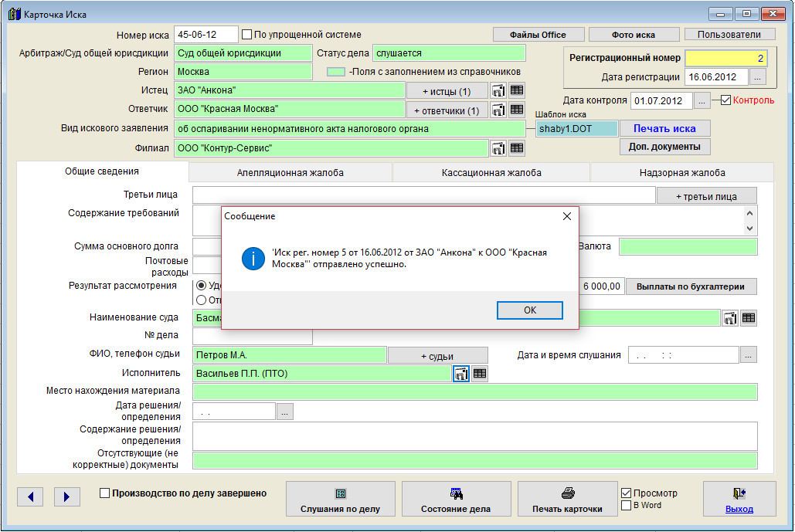Click + истцы (1) button
The height and width of the screenshot is (532, 795).
447,91
